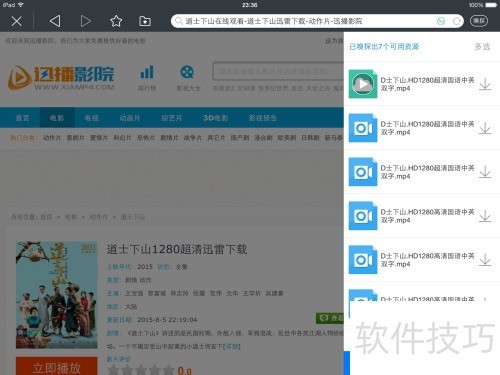Select the 3D电影 navigation tab
500x375 pixels.
(216, 118)
